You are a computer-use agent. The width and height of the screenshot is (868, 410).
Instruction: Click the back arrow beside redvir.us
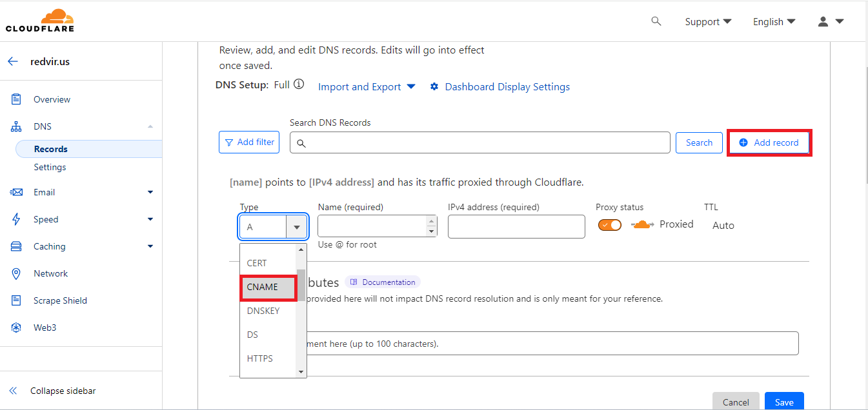click(x=12, y=61)
